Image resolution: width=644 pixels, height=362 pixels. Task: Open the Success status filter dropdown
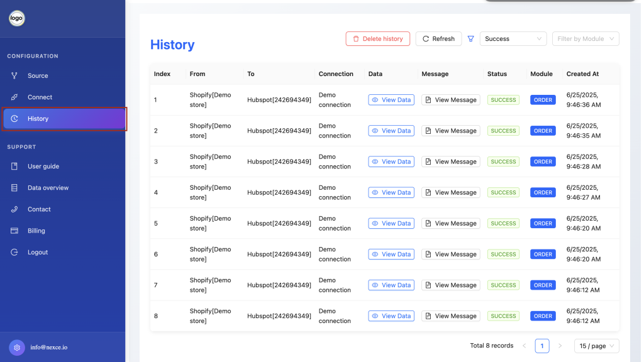click(513, 38)
